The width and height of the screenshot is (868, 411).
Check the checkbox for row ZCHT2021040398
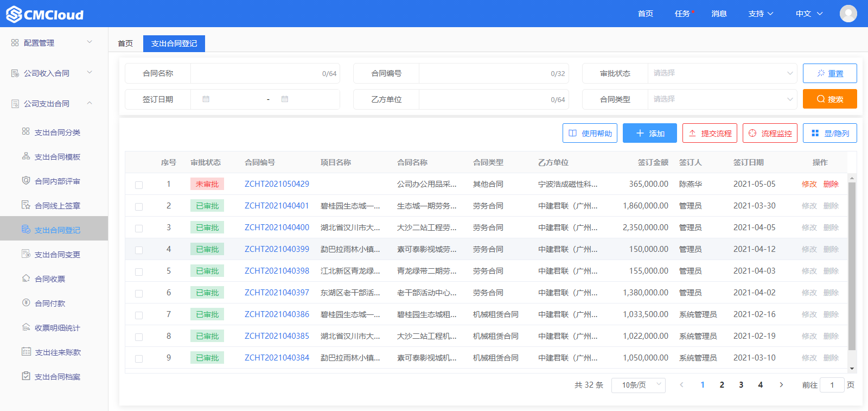point(139,272)
